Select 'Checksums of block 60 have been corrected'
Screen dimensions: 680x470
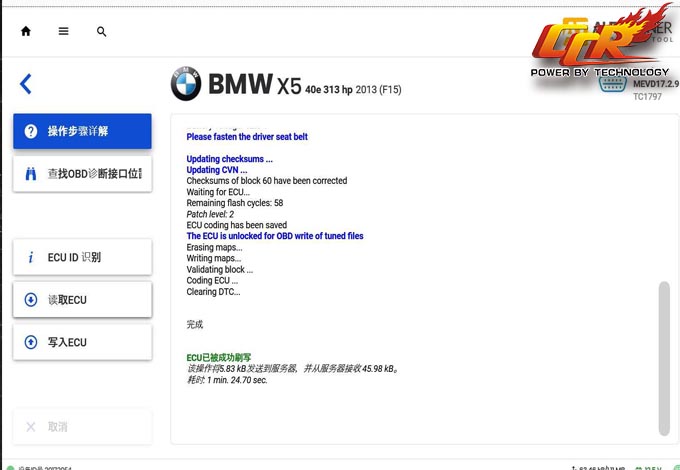pos(267,181)
